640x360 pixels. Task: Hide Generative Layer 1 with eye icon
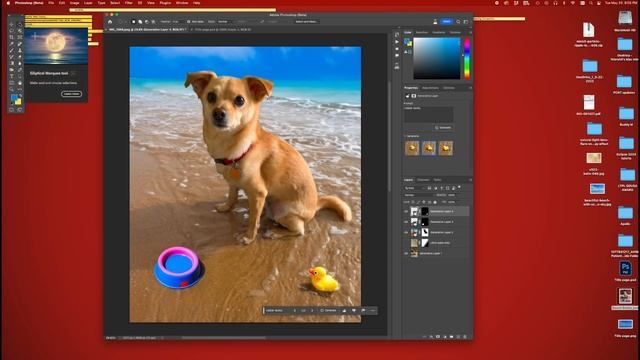tap(406, 253)
